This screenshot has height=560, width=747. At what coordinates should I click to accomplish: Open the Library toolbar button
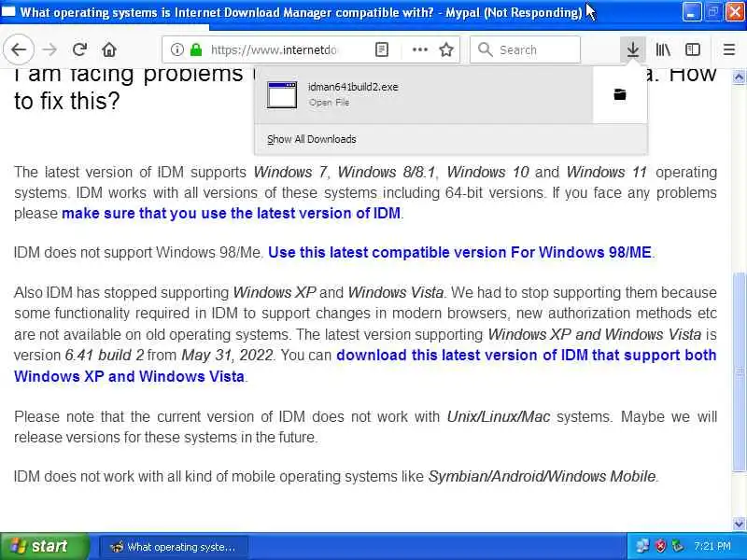pos(663,49)
